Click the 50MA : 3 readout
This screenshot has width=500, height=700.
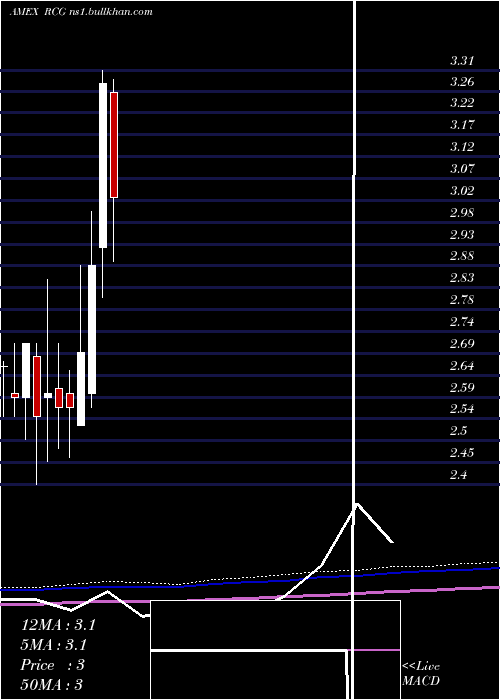[x=51, y=684]
